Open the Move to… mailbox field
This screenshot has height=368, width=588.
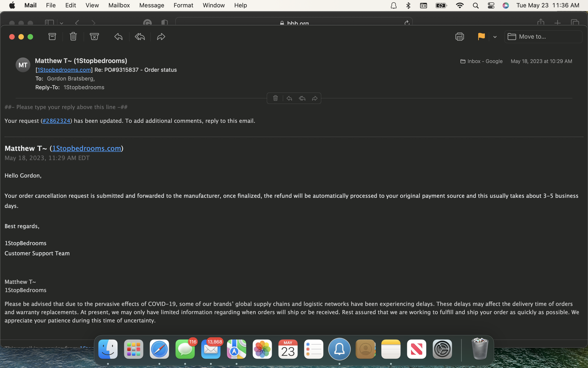pyautogui.click(x=543, y=37)
